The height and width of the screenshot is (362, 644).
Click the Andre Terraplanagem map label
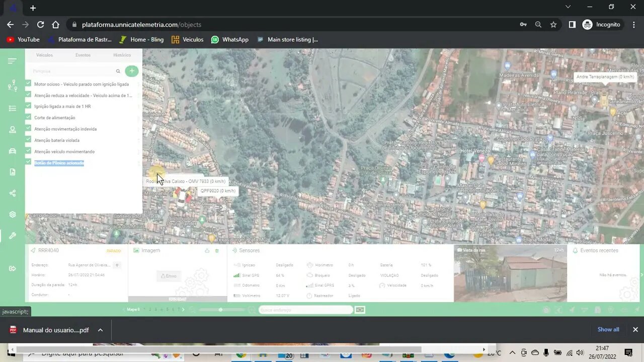click(605, 77)
